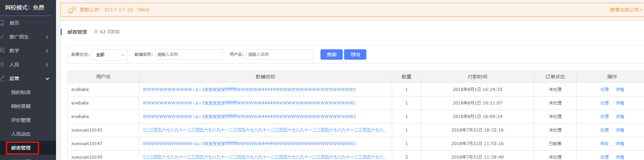Click the 教学 sidebar icon
This screenshot has height=160, width=644.
click(x=2, y=51)
